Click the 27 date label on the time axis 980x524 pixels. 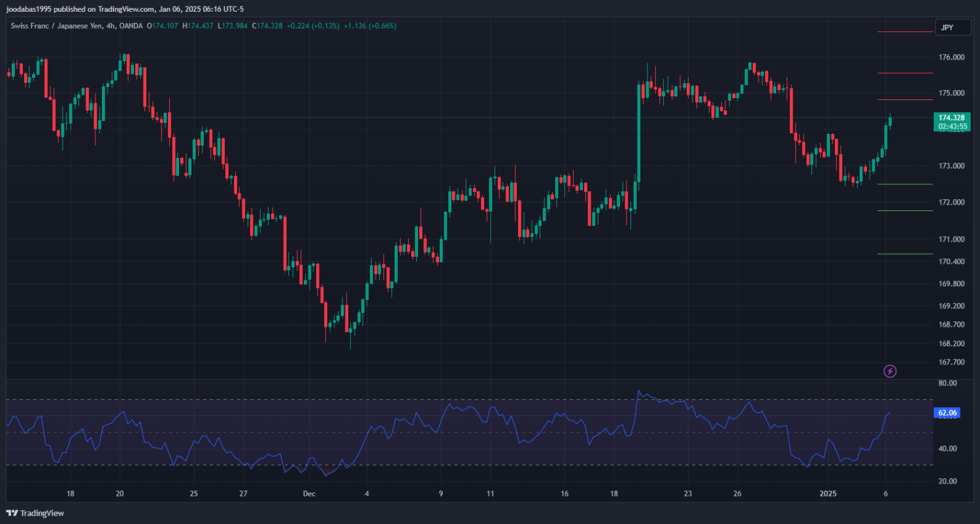point(242,494)
